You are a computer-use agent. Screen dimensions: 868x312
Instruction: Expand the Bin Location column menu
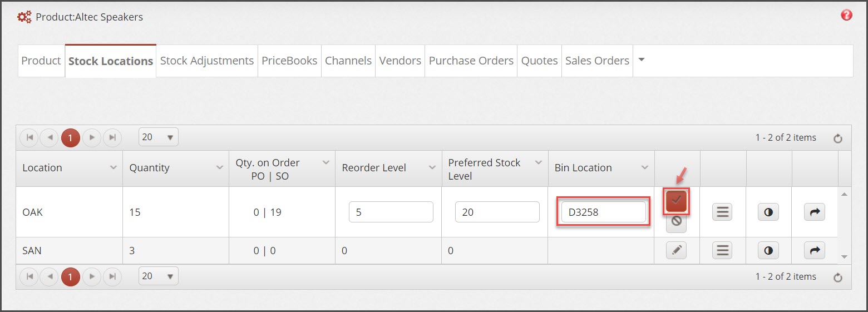click(645, 167)
